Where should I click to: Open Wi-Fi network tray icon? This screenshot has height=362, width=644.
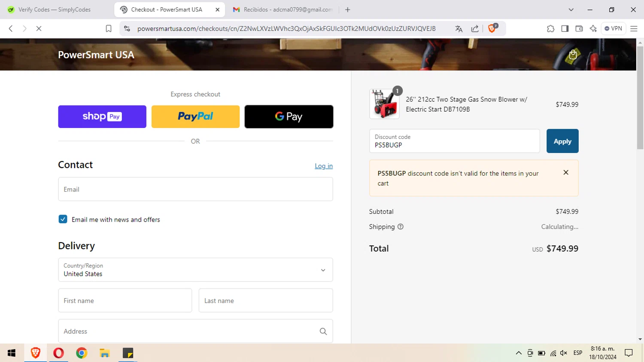coord(553,353)
